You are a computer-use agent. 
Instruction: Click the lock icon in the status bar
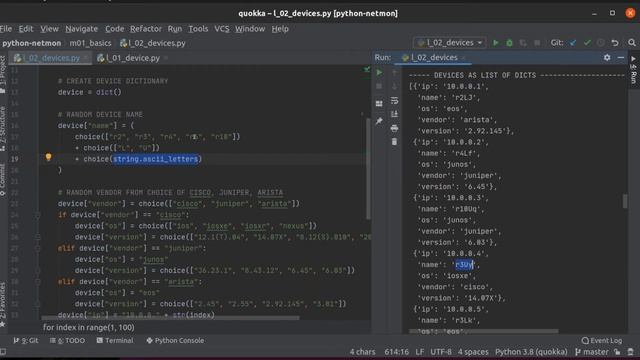click(x=618, y=351)
